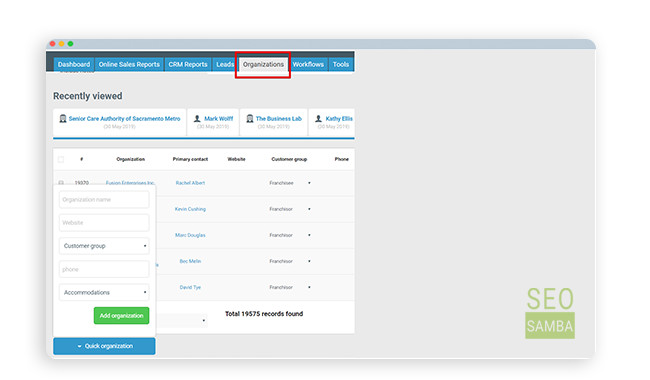This screenshot has width=650, height=380.
Task: Click the Phone column header
Action: (342, 159)
